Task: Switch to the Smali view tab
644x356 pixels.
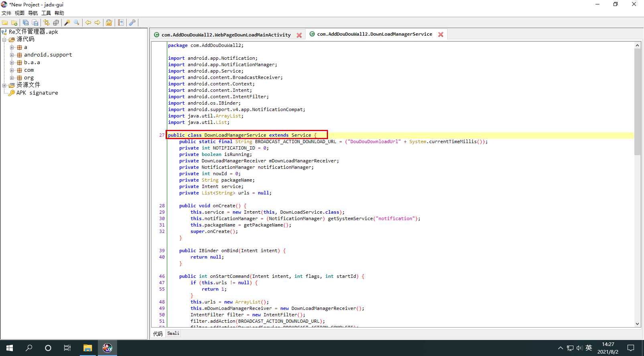Action: tap(173, 334)
